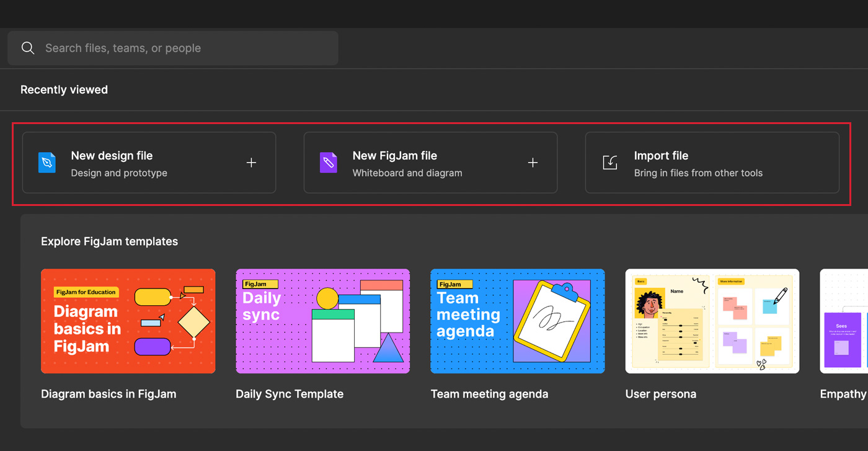Open the Team meeting agenda thumbnail
The width and height of the screenshot is (868, 451).
point(518,321)
